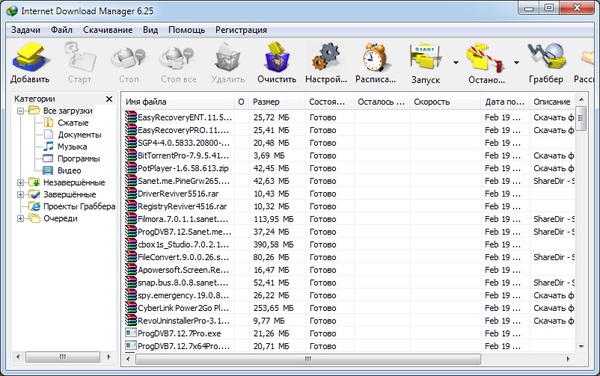Select Filmora.7.0.1.1.sanet file row
This screenshot has width=600, height=376.
click(349, 219)
